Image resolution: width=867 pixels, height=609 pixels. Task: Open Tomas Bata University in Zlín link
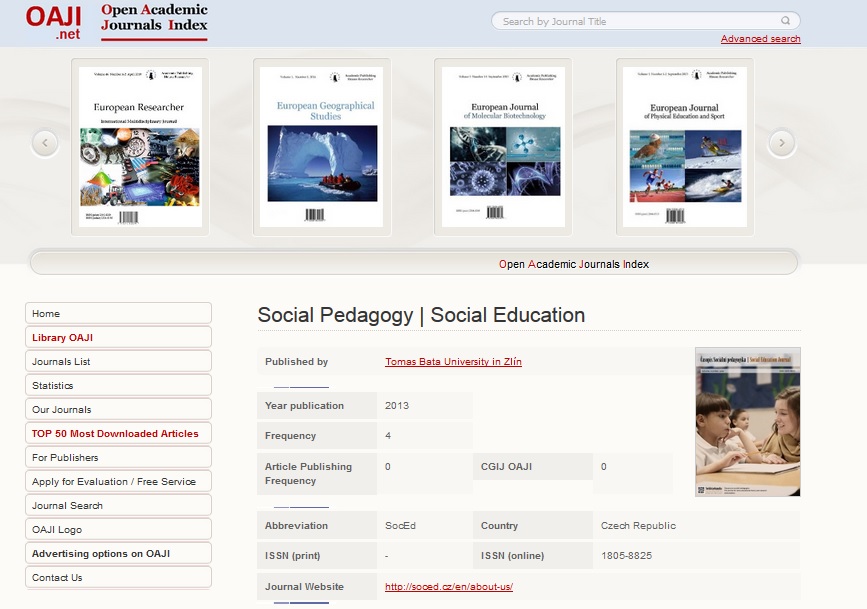tap(453, 362)
